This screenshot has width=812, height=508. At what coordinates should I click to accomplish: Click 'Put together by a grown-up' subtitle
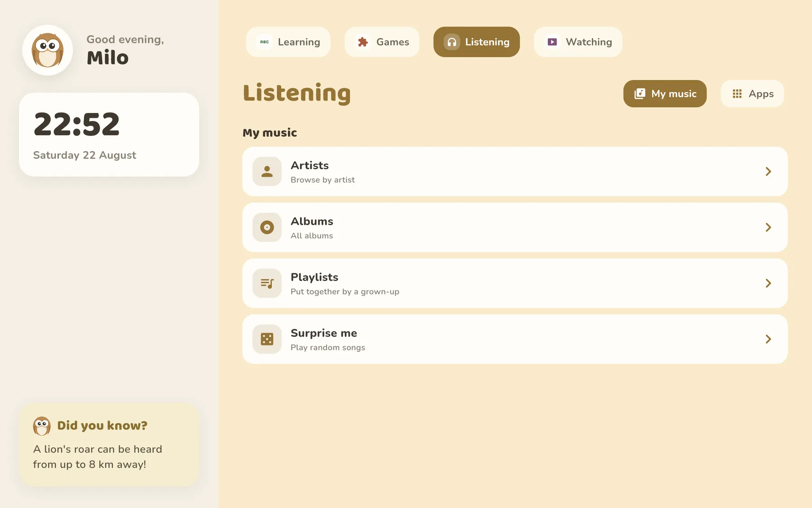[x=345, y=292]
